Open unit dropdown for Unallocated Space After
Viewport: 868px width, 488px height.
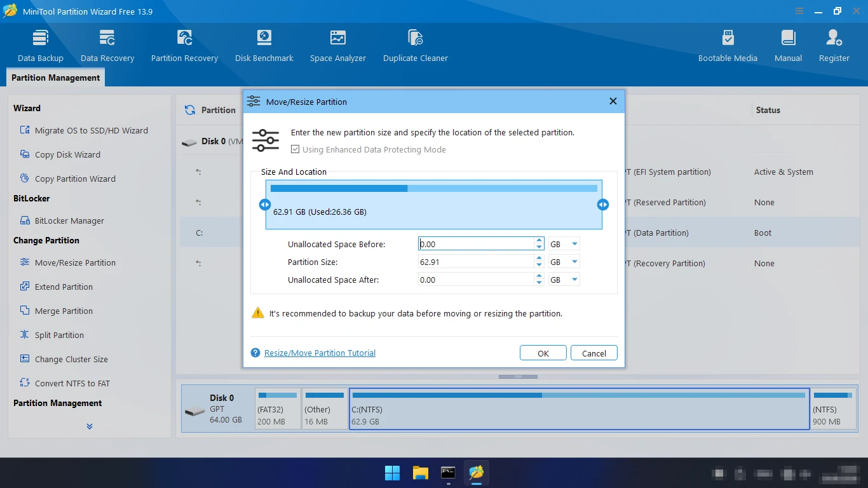click(574, 280)
